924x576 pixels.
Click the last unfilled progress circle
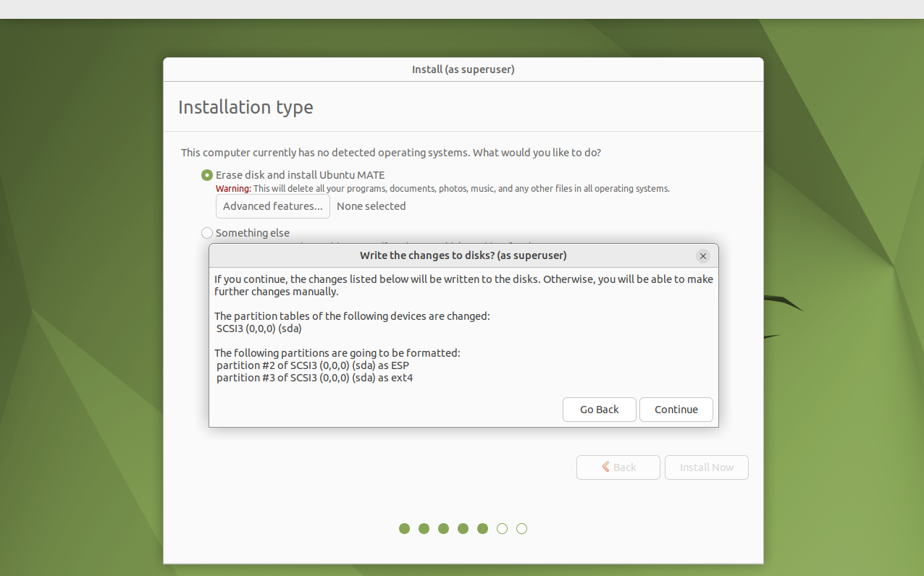click(521, 528)
